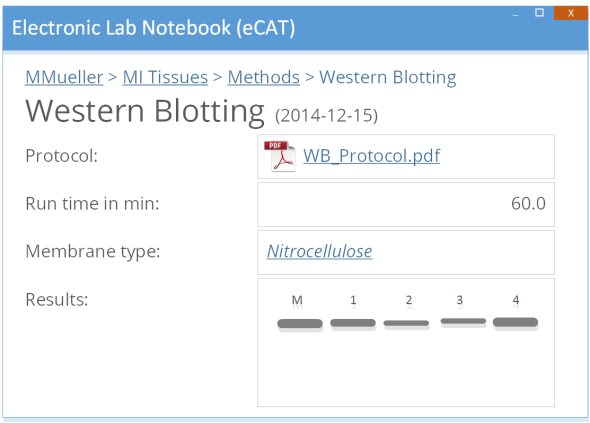The width and height of the screenshot is (590, 423).
Task: Click the lane label M in results
Action: coord(297,300)
